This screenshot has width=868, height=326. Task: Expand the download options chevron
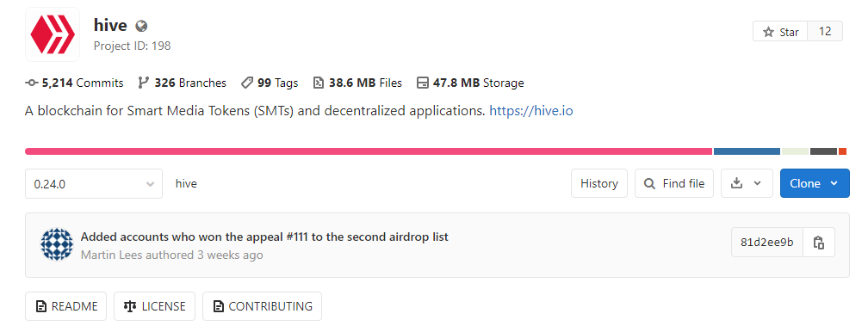pyautogui.click(x=758, y=183)
